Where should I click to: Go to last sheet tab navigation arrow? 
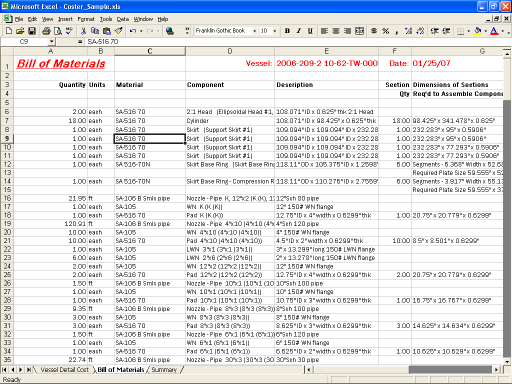point(29,370)
